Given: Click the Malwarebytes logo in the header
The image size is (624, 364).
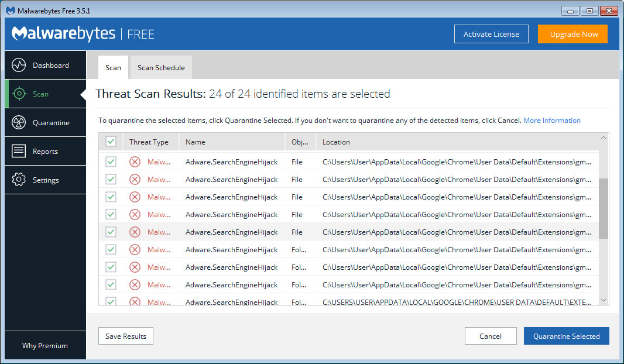Looking at the screenshot, I should coord(63,33).
